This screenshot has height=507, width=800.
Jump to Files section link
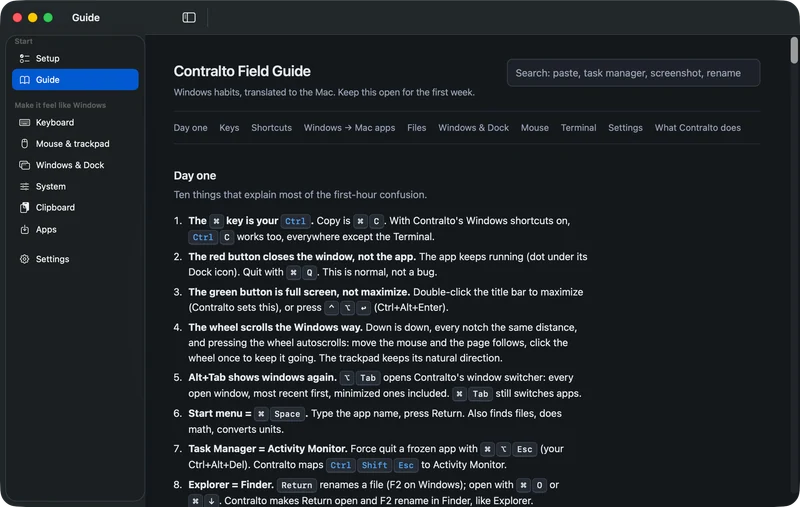tap(416, 128)
